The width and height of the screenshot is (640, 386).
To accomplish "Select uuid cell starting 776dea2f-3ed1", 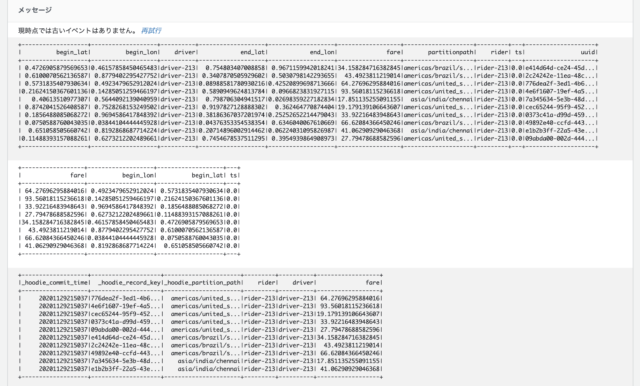I will (x=560, y=84).
